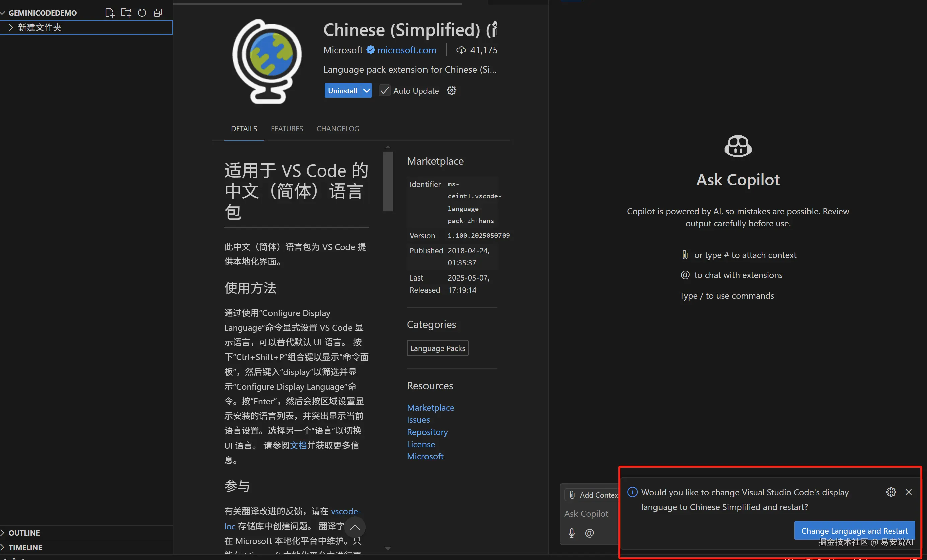Open notification settings gear icon
The width and height of the screenshot is (927, 560).
coord(891,492)
